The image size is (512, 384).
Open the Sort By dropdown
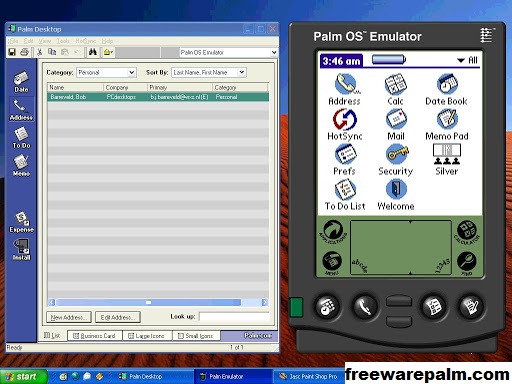(209, 72)
